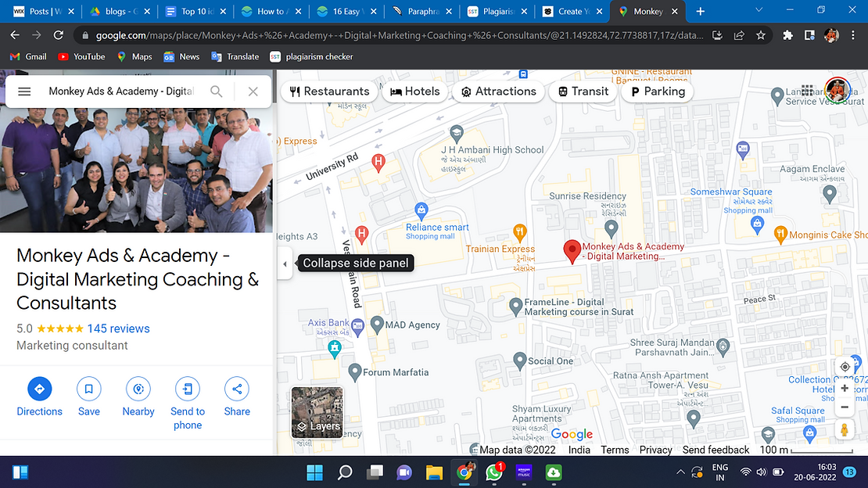Open Nearby search for this location
Screen dimensions: 868x488
[138, 389]
